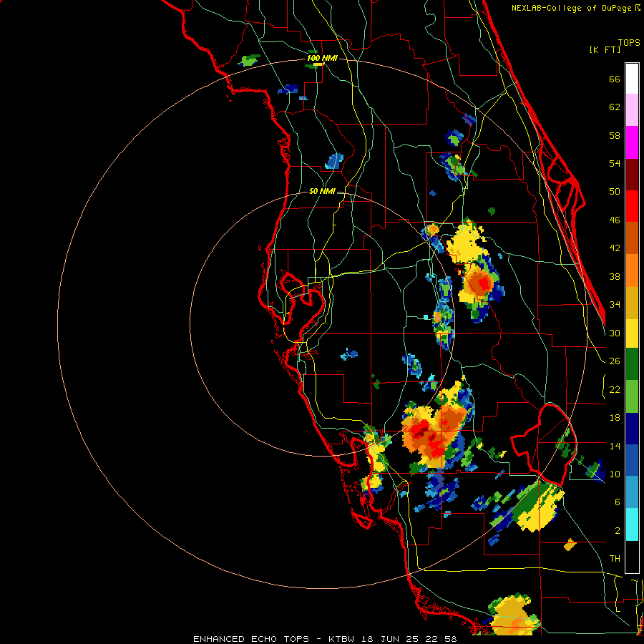Click the 62 value on the legend

tap(615, 107)
